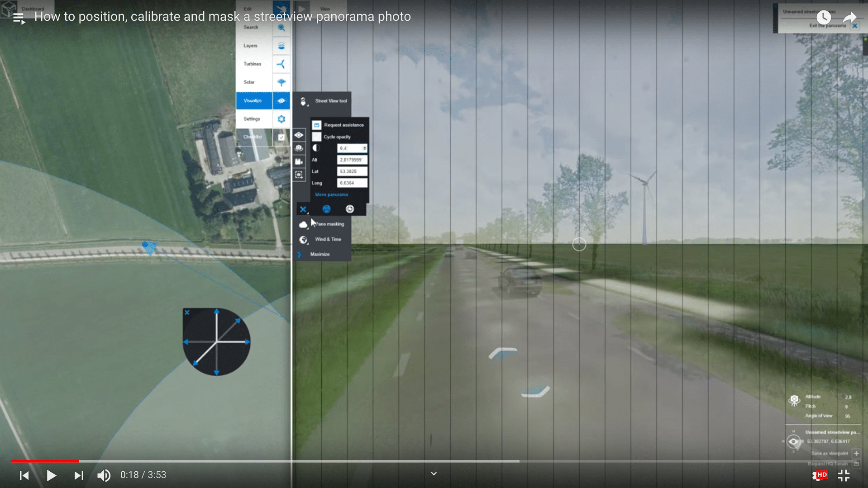Click the camera orbit icon near Altitude
Viewport: 868px width, 488px height.
tap(794, 400)
